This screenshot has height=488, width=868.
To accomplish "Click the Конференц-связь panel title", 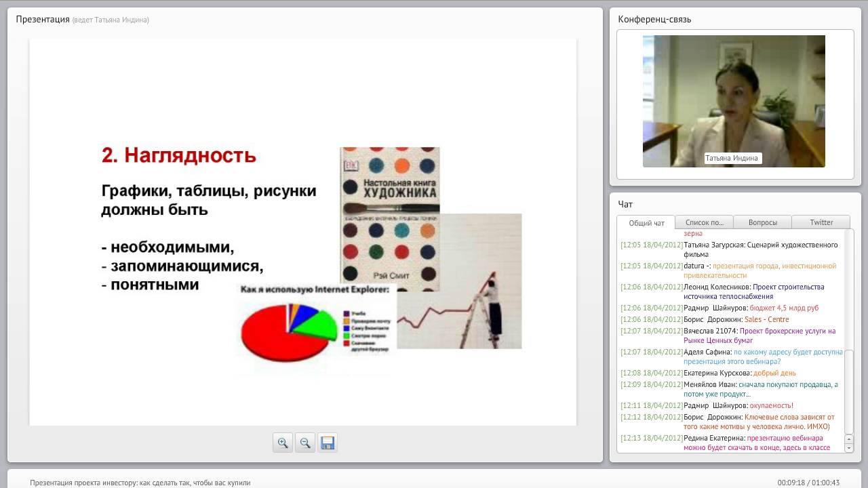I will [x=654, y=19].
